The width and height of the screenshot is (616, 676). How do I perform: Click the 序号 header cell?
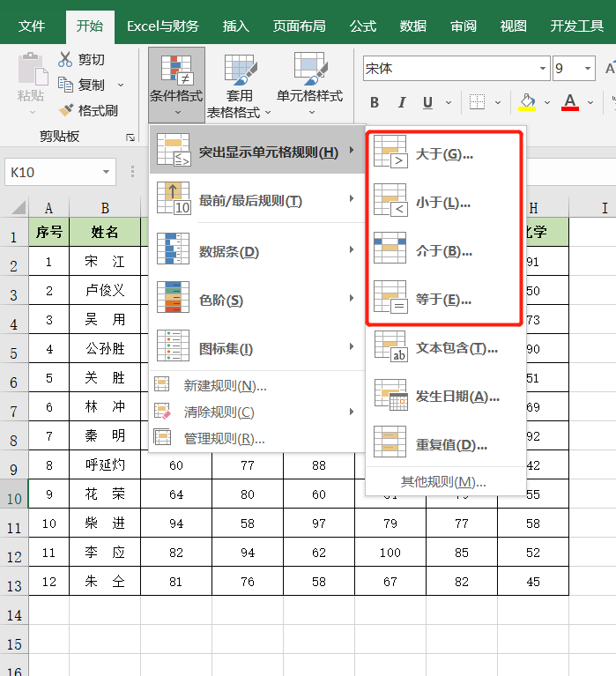(48, 233)
